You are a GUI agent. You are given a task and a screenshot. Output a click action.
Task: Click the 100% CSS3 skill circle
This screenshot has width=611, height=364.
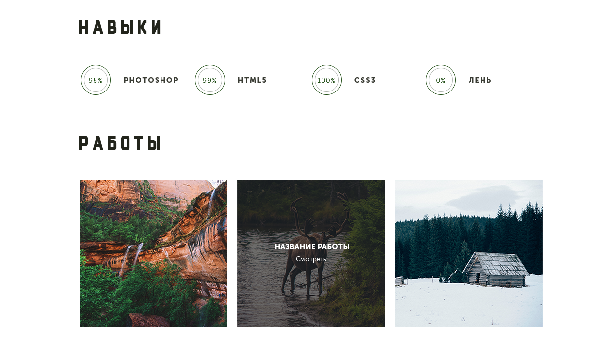326,80
